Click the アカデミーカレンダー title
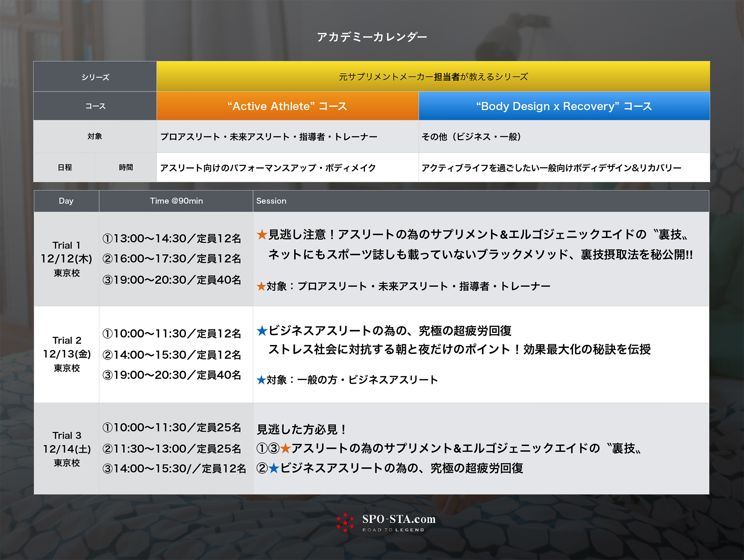 [x=372, y=37]
